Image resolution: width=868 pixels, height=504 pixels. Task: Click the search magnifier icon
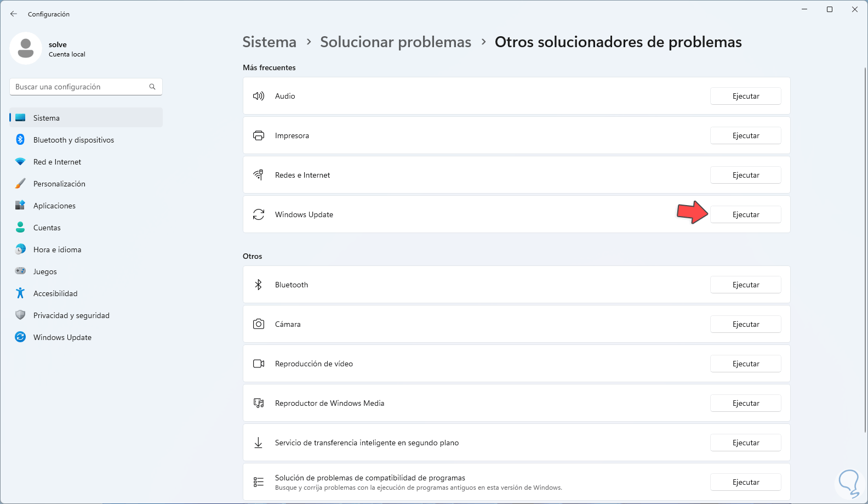152,87
